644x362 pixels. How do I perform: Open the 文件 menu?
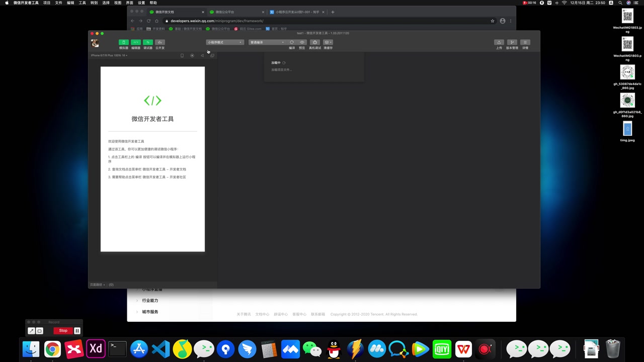click(59, 3)
